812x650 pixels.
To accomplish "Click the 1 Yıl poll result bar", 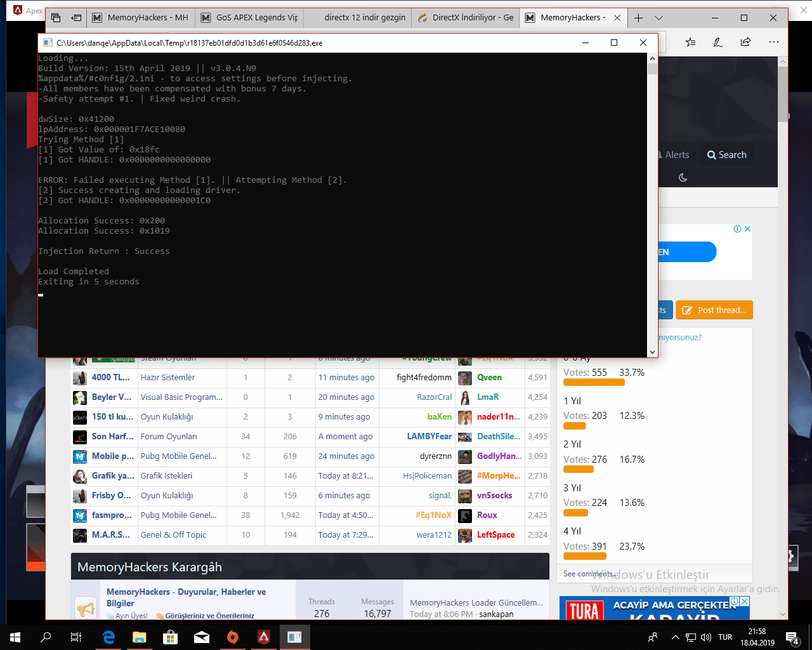I will coord(575,426).
